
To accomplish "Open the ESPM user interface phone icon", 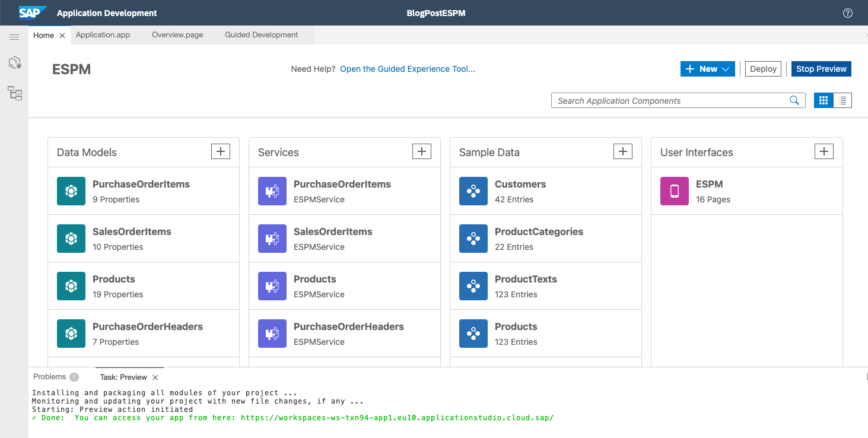I will [674, 191].
